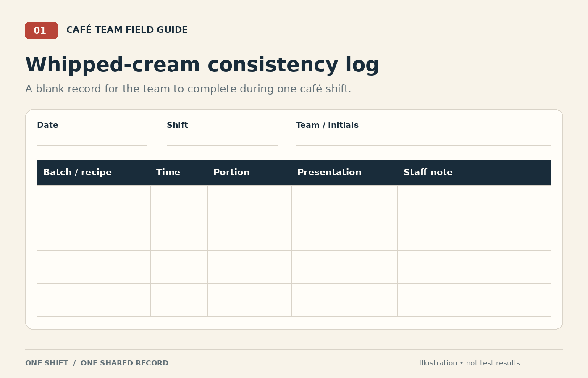Click the Team / initials field line

[423, 145]
